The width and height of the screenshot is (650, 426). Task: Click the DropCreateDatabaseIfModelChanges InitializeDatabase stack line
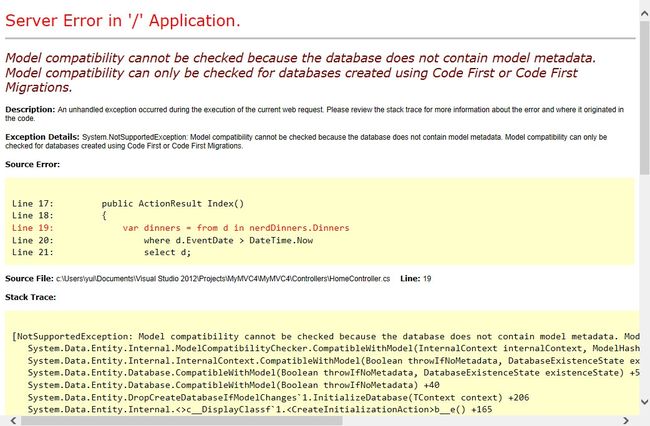[x=278, y=397]
